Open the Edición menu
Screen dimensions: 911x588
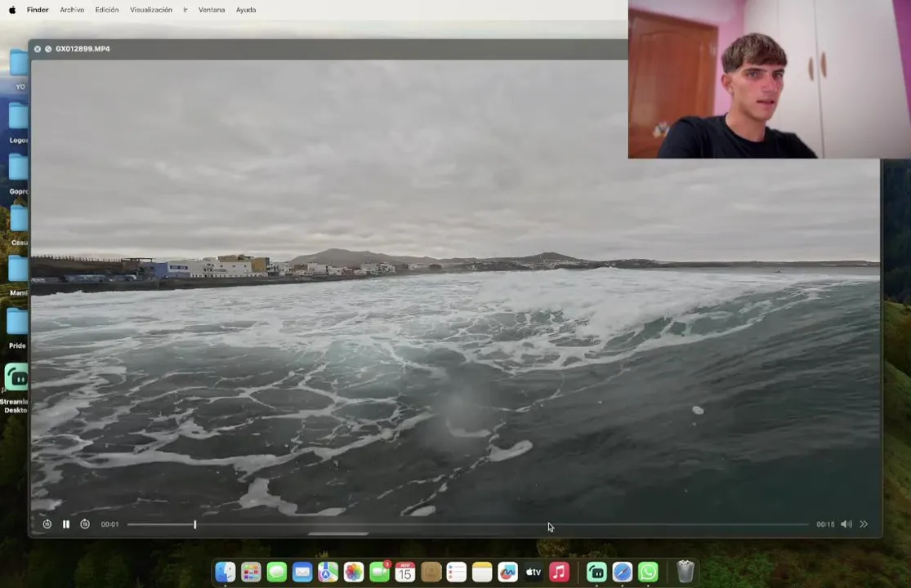coord(107,10)
